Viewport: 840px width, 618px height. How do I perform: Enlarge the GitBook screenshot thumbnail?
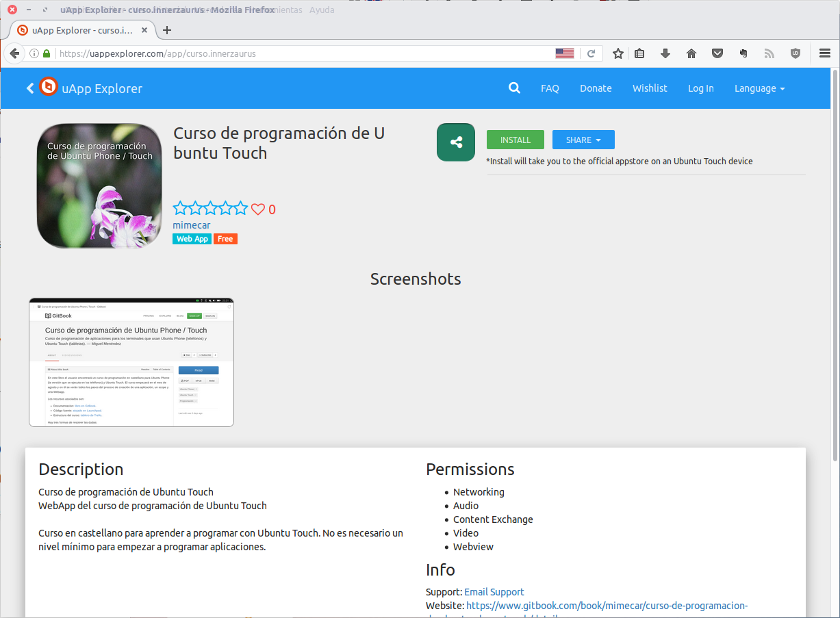coord(131,362)
